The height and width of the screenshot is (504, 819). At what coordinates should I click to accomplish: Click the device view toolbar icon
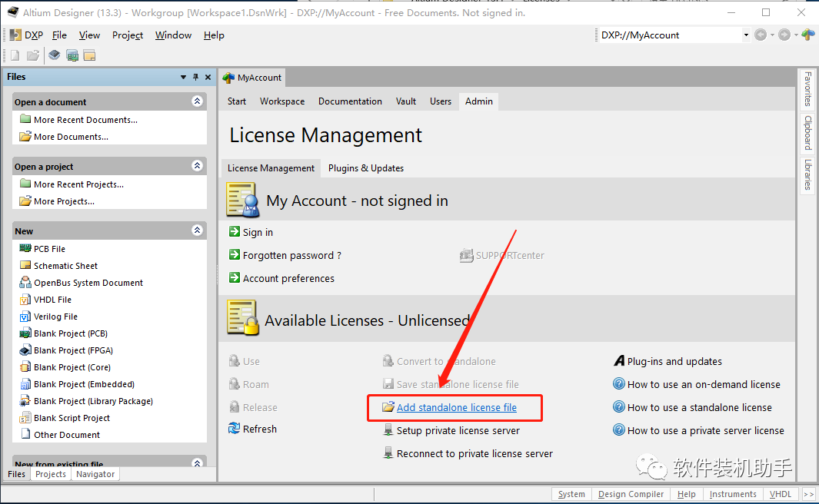pyautogui.click(x=55, y=55)
